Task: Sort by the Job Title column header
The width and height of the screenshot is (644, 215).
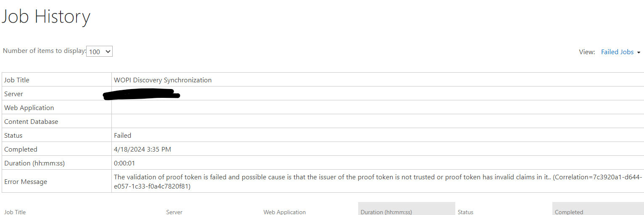Action: tap(15, 212)
